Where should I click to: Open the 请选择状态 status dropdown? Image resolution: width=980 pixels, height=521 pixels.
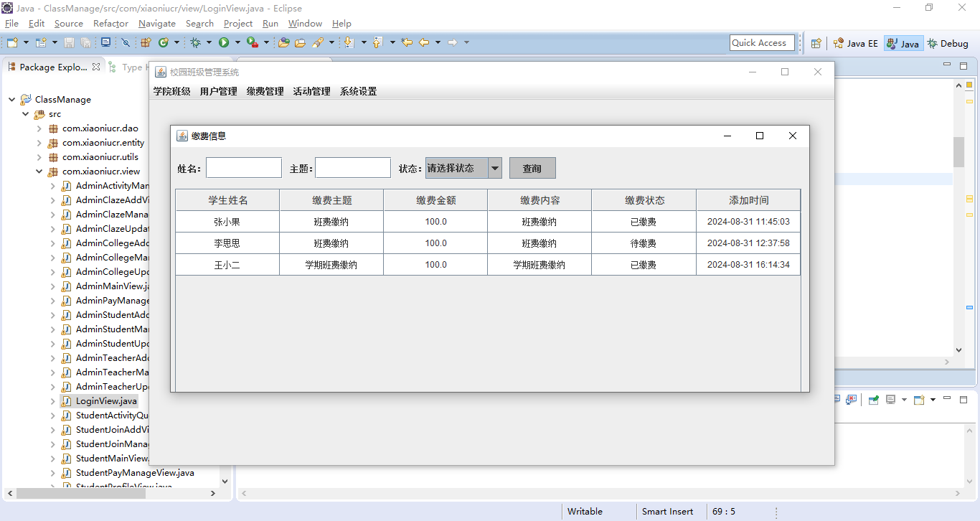(x=494, y=168)
